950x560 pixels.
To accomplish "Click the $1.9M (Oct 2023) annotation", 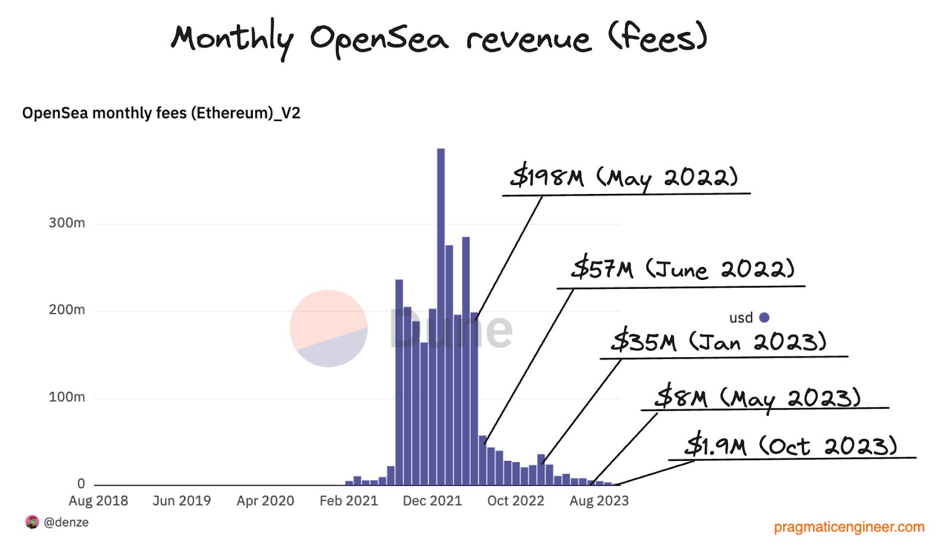I will tap(791, 446).
